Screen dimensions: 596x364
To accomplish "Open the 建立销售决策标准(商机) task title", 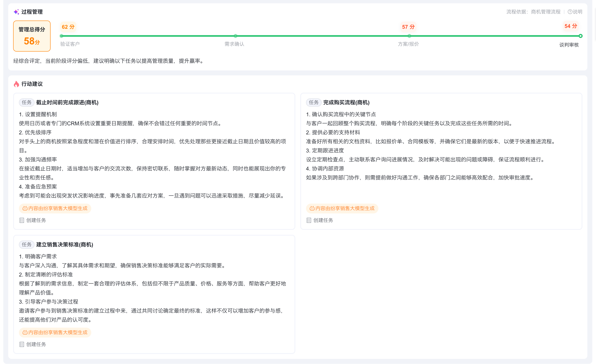I will pos(65,245).
